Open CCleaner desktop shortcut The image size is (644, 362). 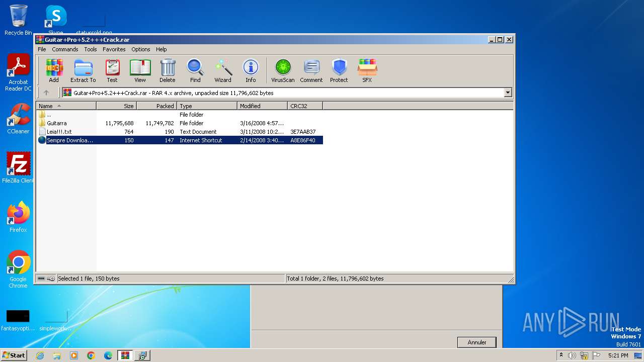18,119
